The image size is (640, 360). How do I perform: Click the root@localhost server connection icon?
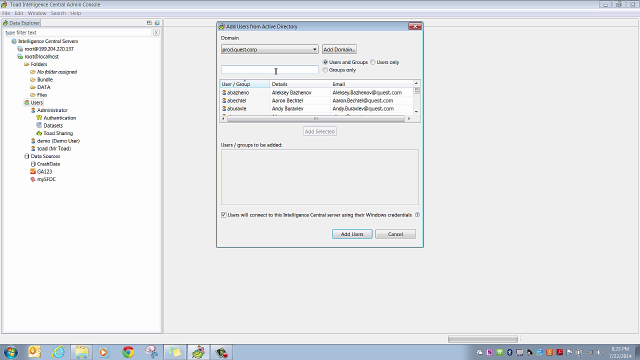pos(20,57)
